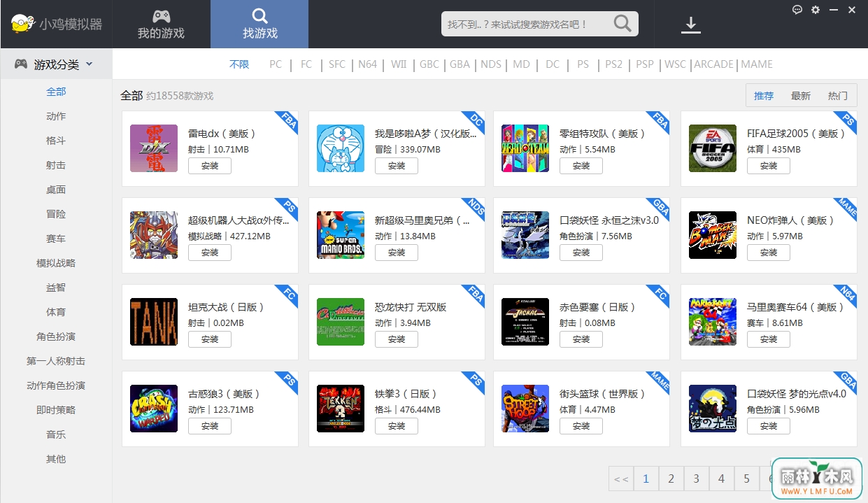This screenshot has width=868, height=503.
Task: Select the 格斗 category in the sidebar
Action: click(x=56, y=141)
